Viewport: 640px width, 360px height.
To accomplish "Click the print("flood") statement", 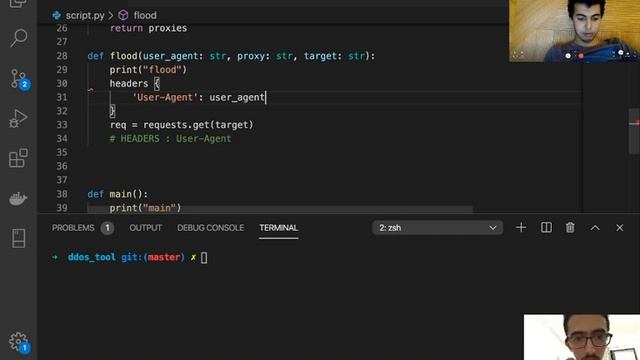I will 148,70.
